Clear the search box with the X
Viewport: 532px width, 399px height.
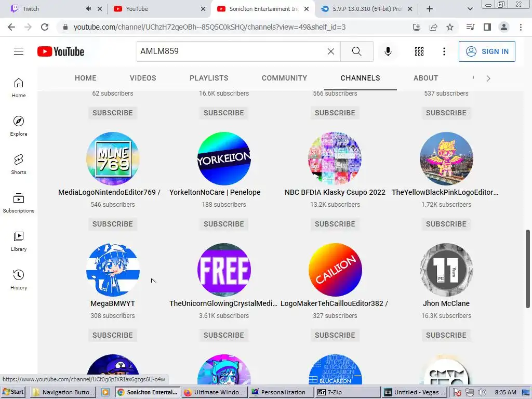click(331, 51)
